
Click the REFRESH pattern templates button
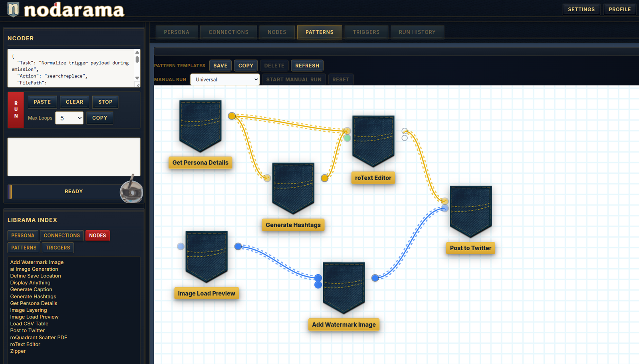(x=307, y=65)
